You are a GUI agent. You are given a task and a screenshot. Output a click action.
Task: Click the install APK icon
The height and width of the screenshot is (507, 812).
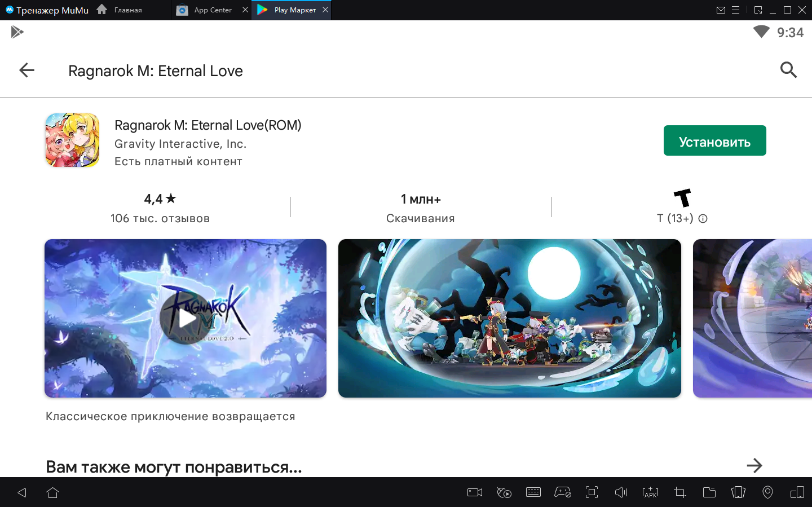(x=650, y=492)
